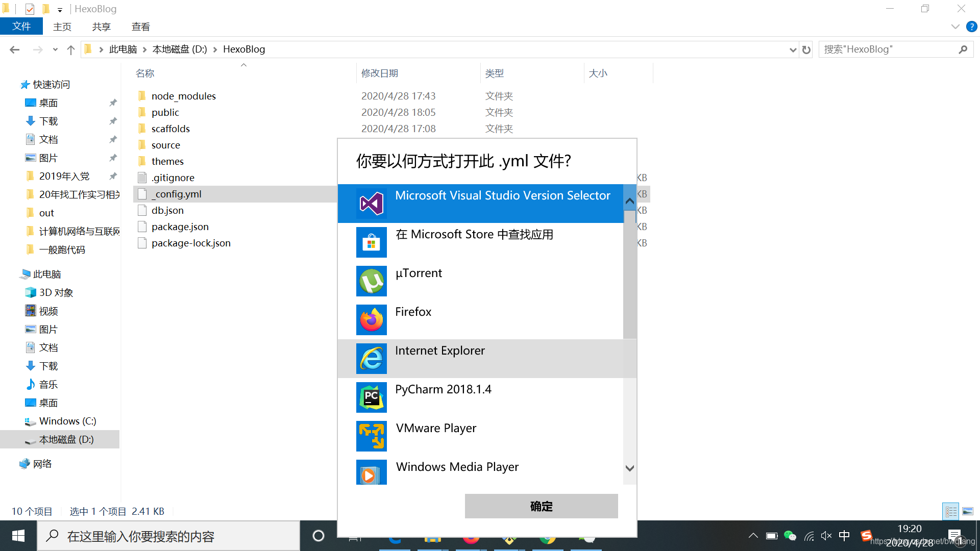Open the Sogou input method tray icon
The image size is (980, 551).
(x=866, y=536)
